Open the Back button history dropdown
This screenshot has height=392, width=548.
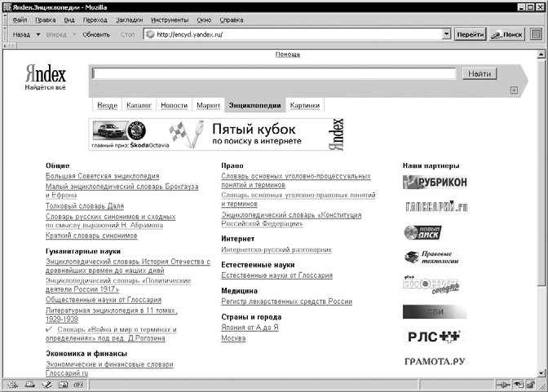coord(38,34)
